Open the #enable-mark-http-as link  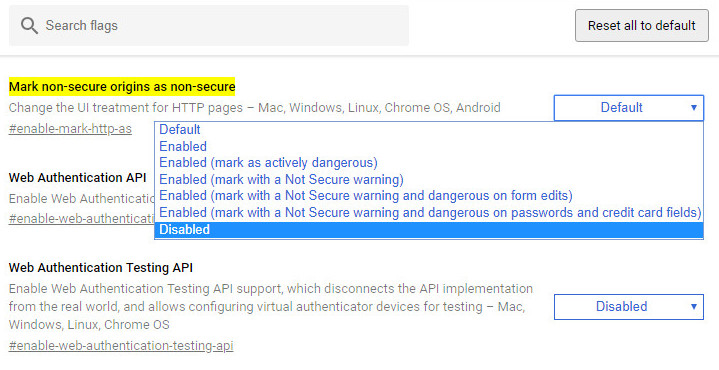(x=70, y=129)
